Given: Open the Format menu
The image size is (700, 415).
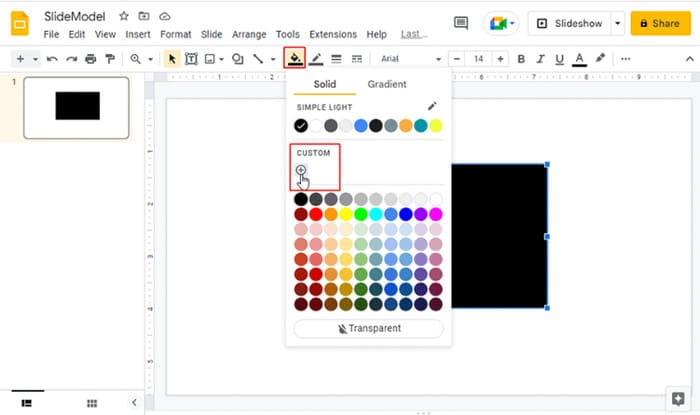Looking at the screenshot, I should 176,34.
